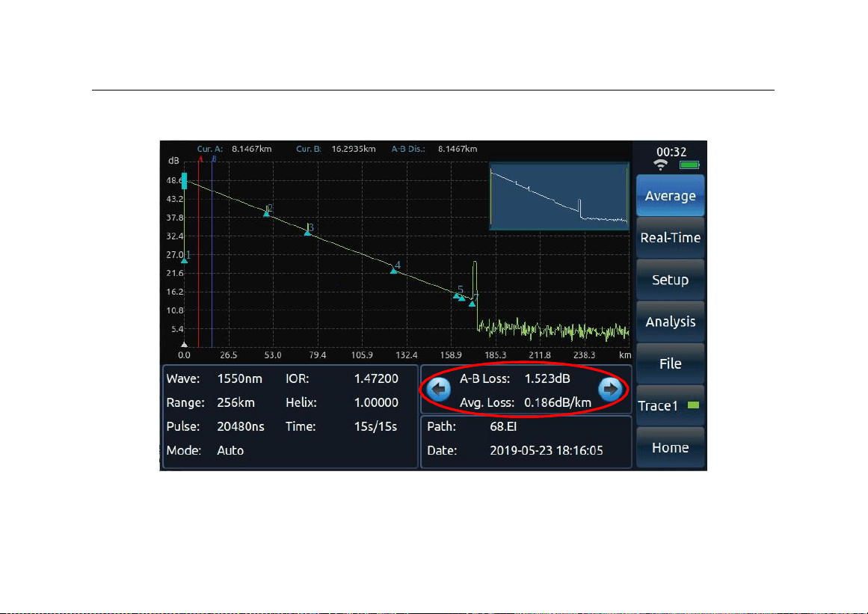Return to the Home screen
This screenshot has width=868, height=614.
tap(670, 447)
